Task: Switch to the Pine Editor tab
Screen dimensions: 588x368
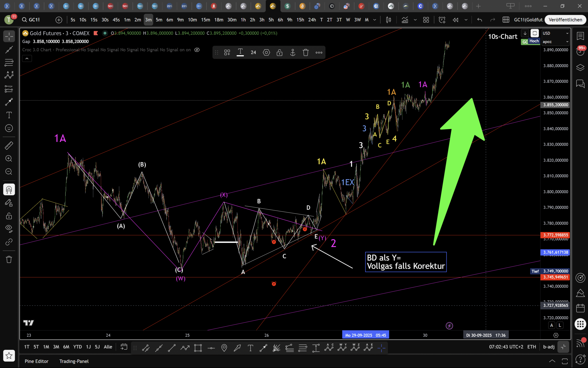Action: click(x=36, y=361)
